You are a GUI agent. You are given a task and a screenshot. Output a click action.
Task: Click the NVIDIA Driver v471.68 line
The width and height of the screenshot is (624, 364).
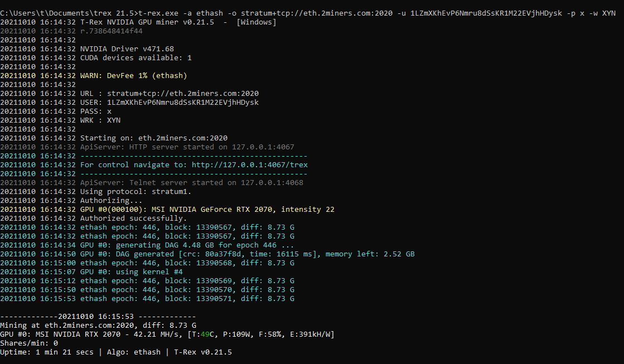127,49
